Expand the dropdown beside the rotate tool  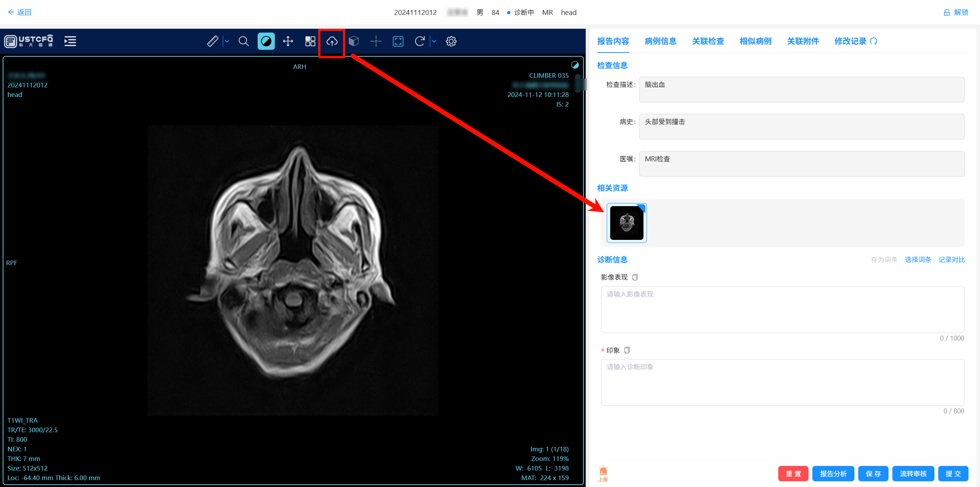click(434, 41)
